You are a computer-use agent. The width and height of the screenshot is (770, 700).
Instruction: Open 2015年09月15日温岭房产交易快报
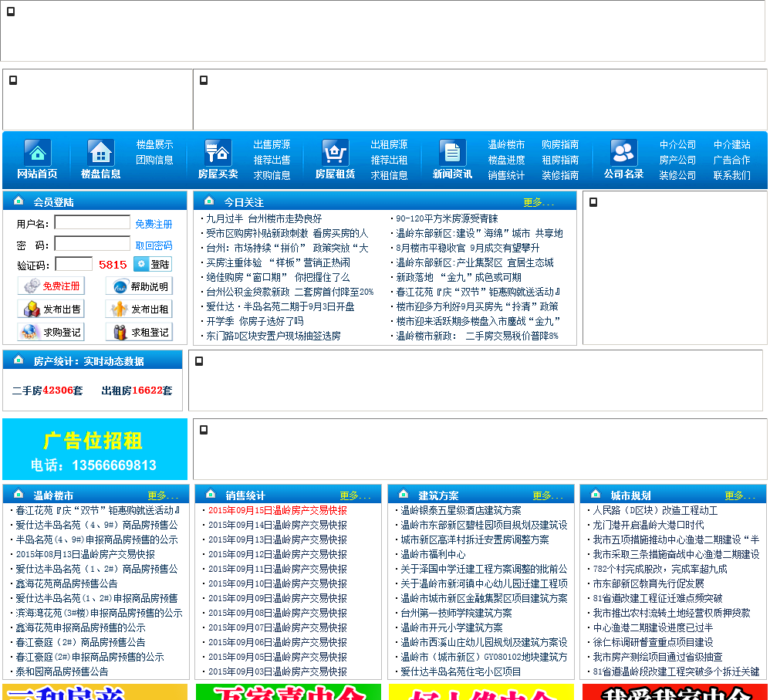278,510
